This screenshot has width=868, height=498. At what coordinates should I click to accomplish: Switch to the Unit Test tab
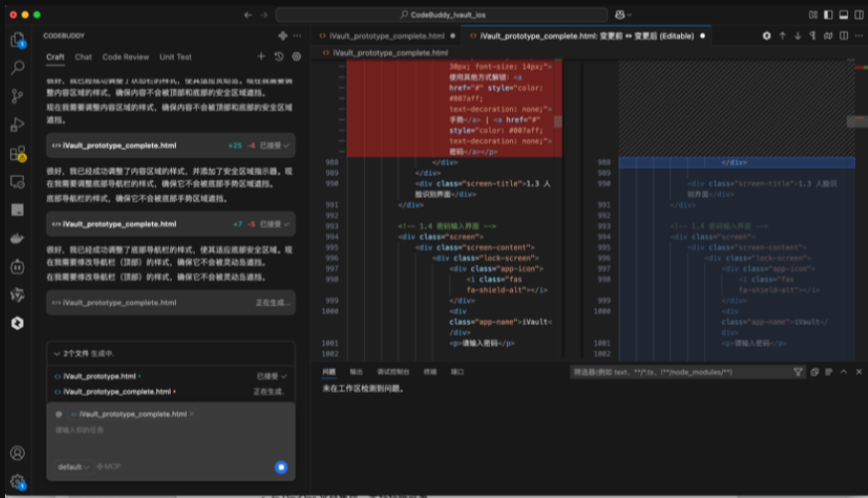coord(176,57)
